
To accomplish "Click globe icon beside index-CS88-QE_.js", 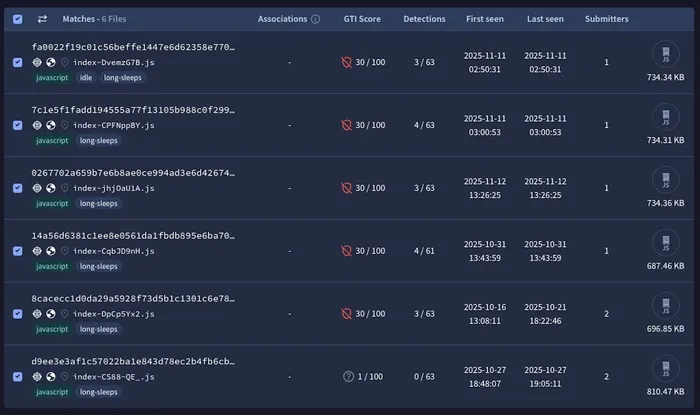I will click(51, 377).
